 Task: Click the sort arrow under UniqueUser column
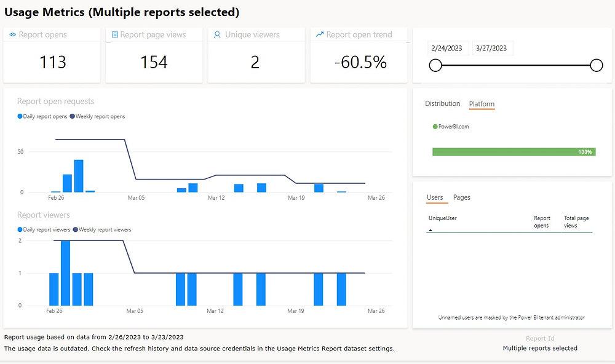[x=430, y=229]
